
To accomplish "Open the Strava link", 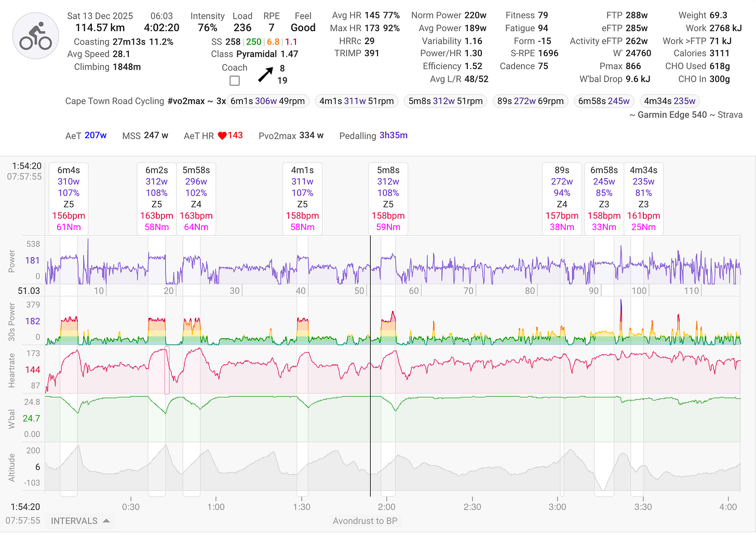I will click(729, 115).
